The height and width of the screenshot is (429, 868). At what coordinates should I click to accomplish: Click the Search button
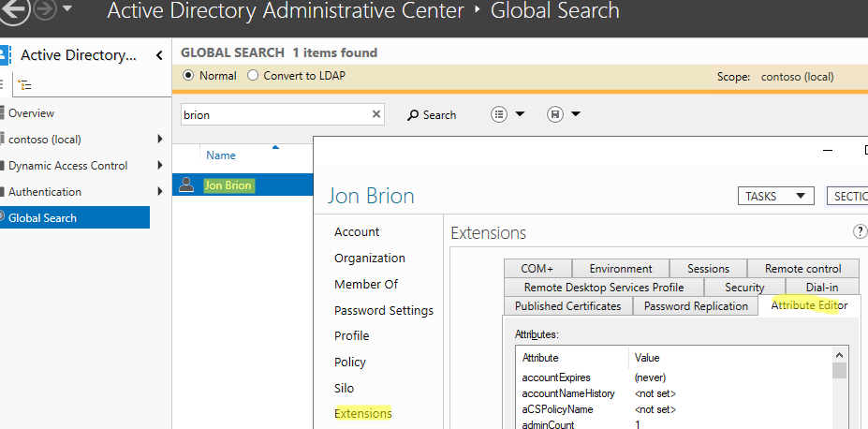tap(432, 114)
